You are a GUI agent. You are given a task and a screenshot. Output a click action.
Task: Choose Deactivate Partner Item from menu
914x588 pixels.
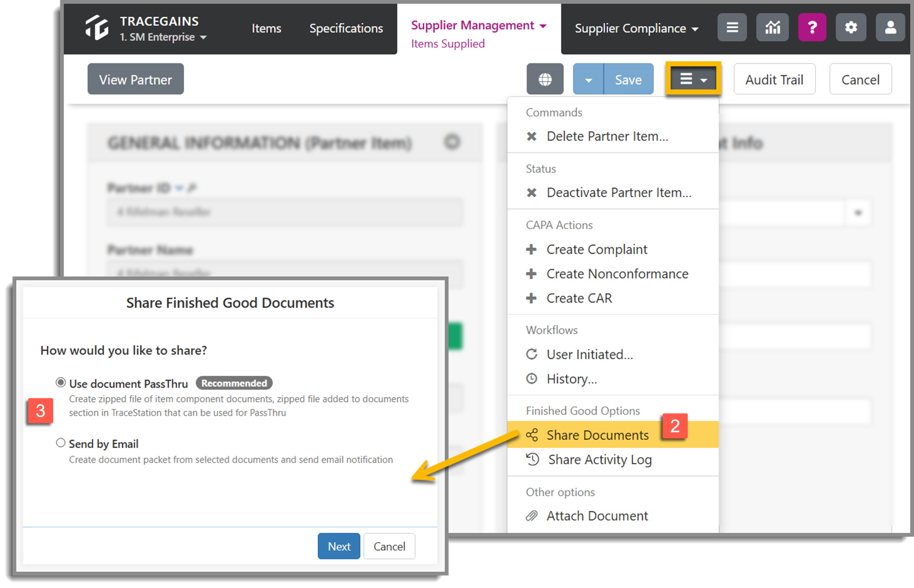(x=613, y=192)
